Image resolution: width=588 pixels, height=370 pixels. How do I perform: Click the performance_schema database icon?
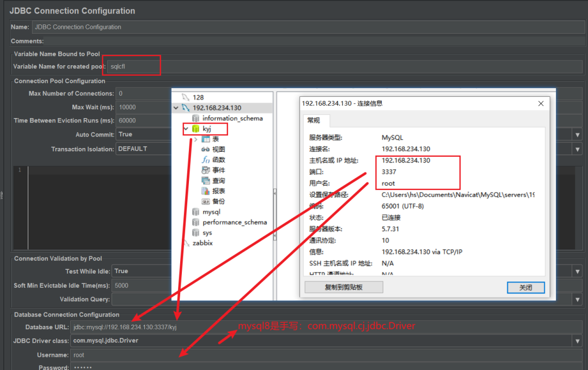(x=195, y=222)
